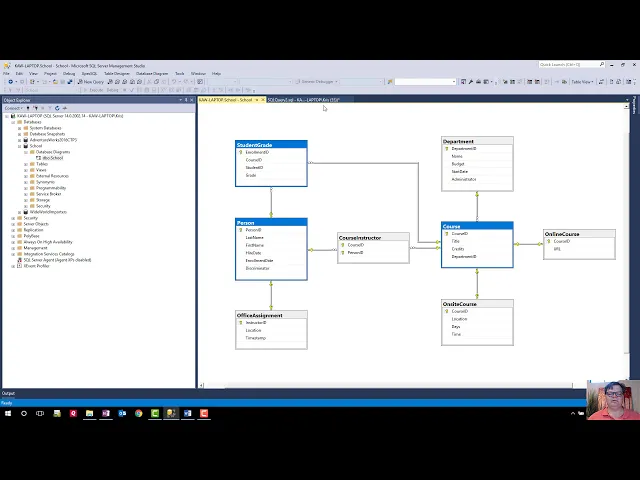Select Replication tree item
This screenshot has width=640, height=480.
click(33, 230)
